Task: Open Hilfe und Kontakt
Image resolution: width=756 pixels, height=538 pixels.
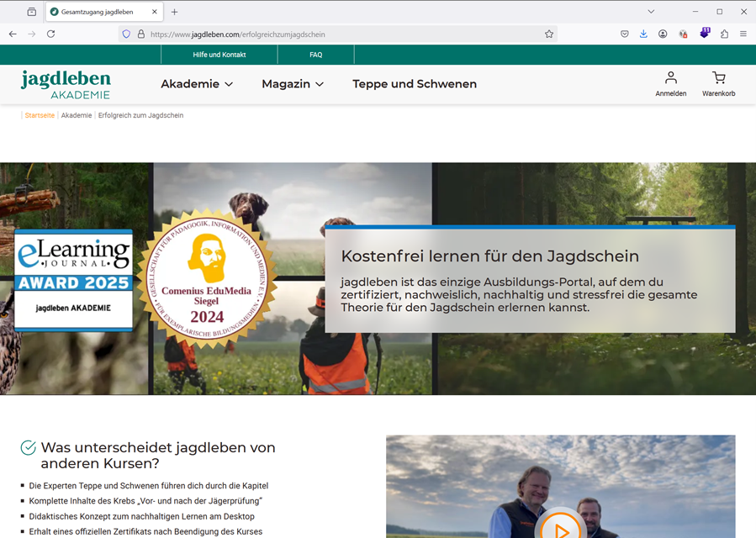Action: tap(219, 54)
